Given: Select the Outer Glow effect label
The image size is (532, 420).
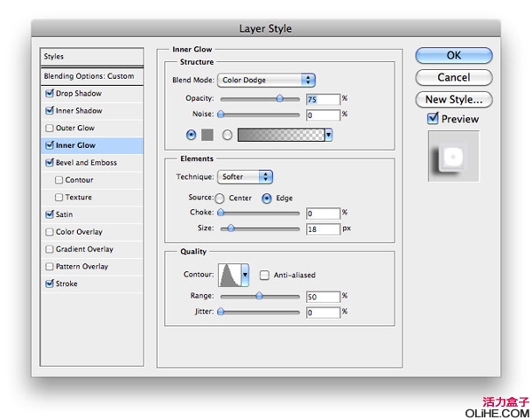Looking at the screenshot, I should click(75, 128).
